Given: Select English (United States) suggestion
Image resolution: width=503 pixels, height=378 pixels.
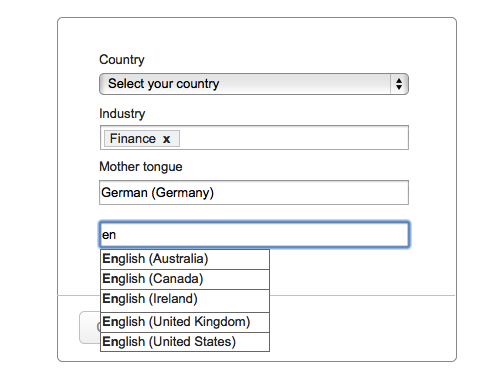Looking at the screenshot, I should tap(185, 342).
